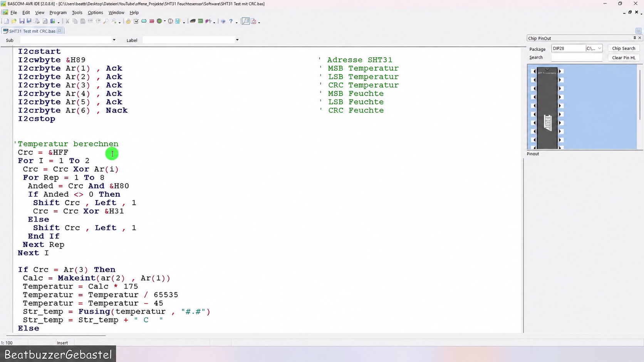Image resolution: width=644 pixels, height=362 pixels.
Task: Open the File menu
Action: pos(13,13)
